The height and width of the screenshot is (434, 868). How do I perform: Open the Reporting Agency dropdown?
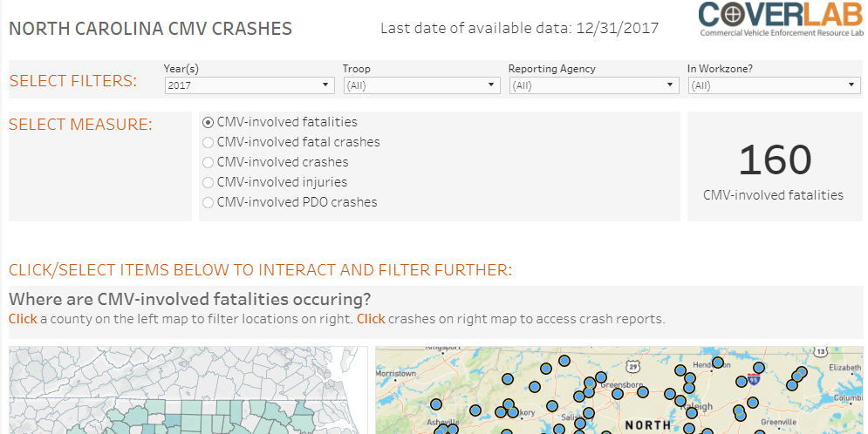pyautogui.click(x=593, y=85)
